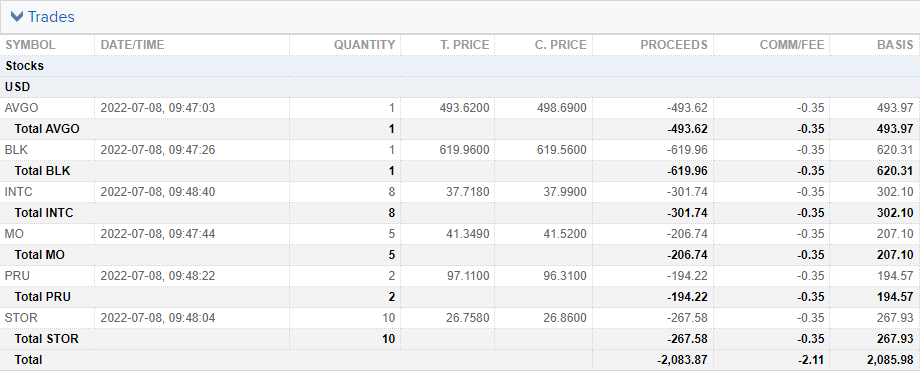The width and height of the screenshot is (920, 374).
Task: Click the USD currency row
Action: tap(460, 87)
